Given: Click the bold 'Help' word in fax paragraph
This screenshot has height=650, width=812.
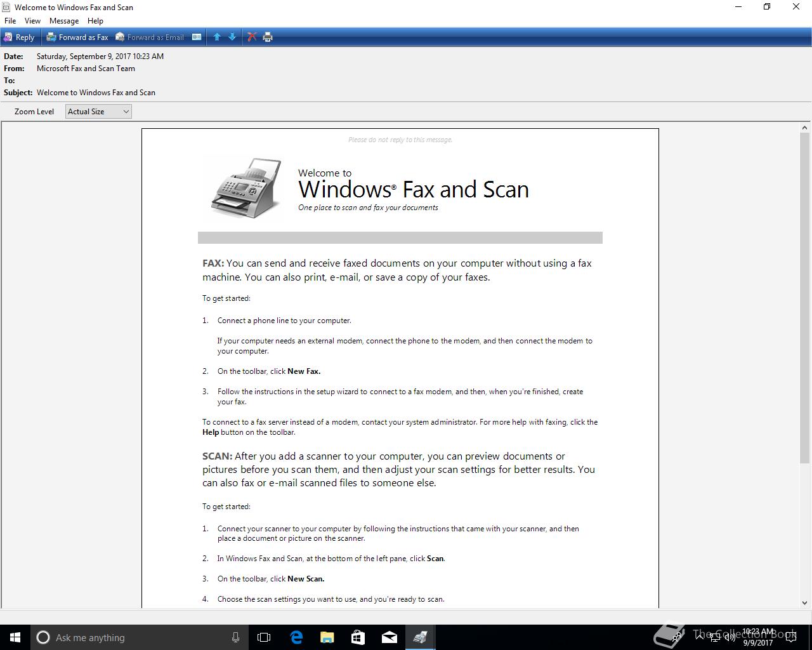Looking at the screenshot, I should coord(211,432).
